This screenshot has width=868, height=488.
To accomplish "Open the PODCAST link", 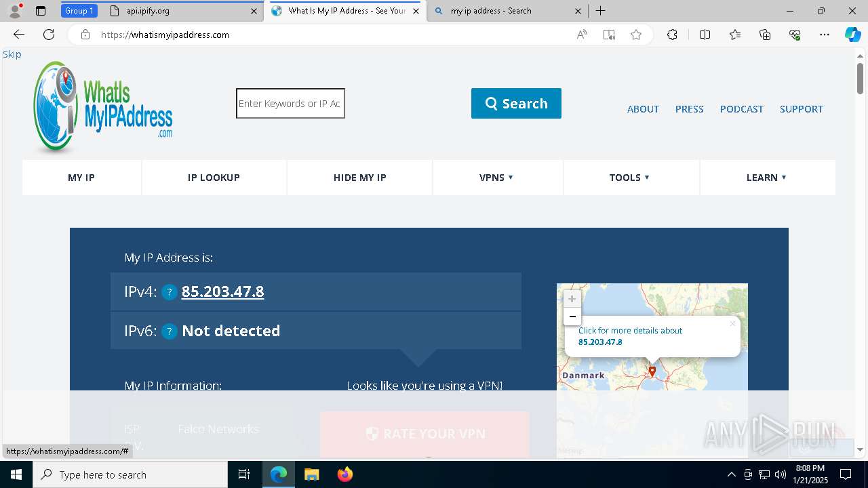I will point(741,109).
